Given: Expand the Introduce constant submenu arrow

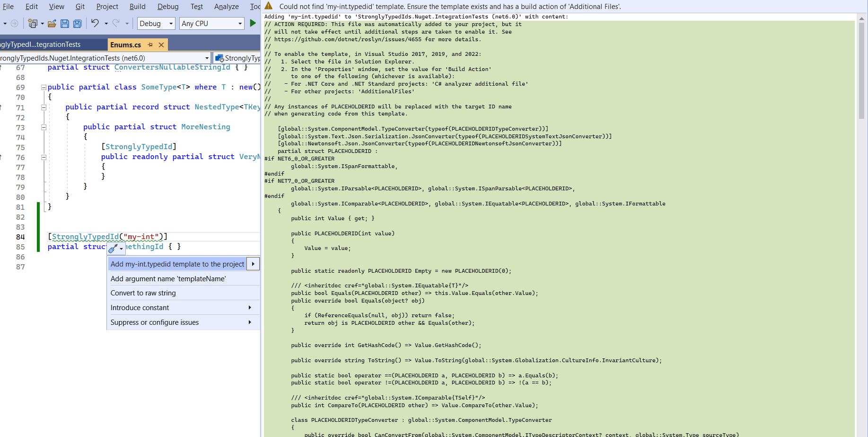Looking at the screenshot, I should 250,308.
